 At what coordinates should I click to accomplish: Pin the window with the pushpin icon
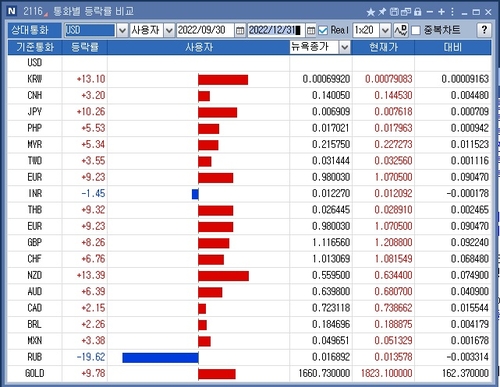(382, 12)
